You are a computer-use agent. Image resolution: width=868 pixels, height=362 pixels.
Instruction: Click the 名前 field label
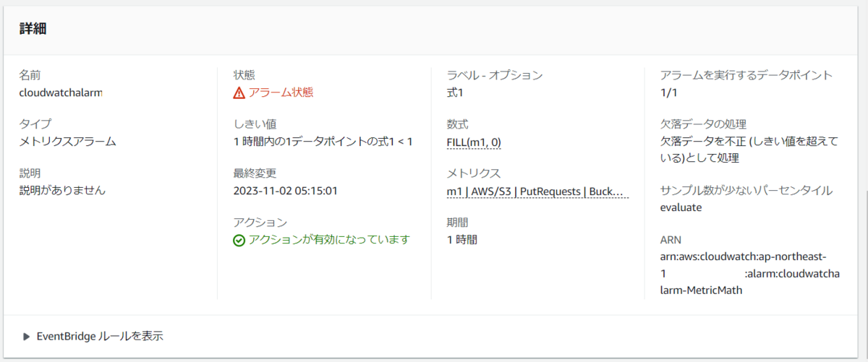coord(29,75)
